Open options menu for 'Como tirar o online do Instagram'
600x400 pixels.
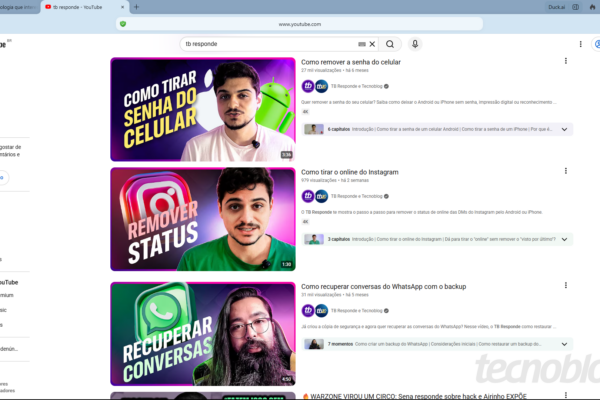pos(566,171)
